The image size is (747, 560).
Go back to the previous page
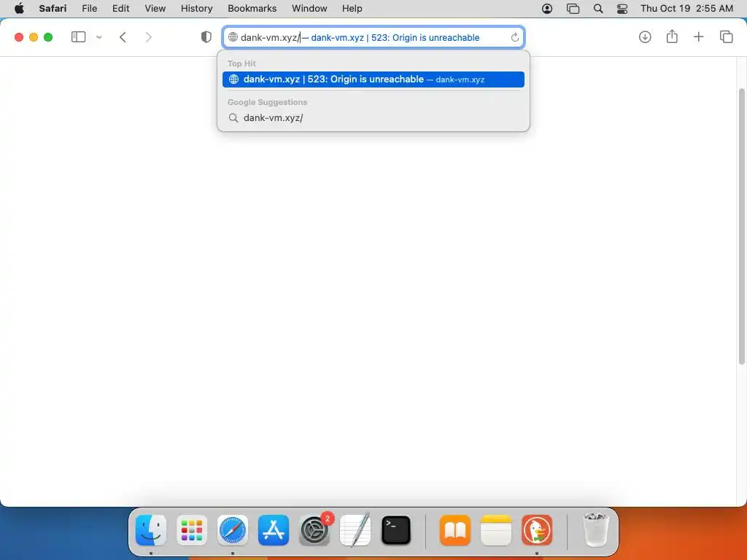point(123,37)
